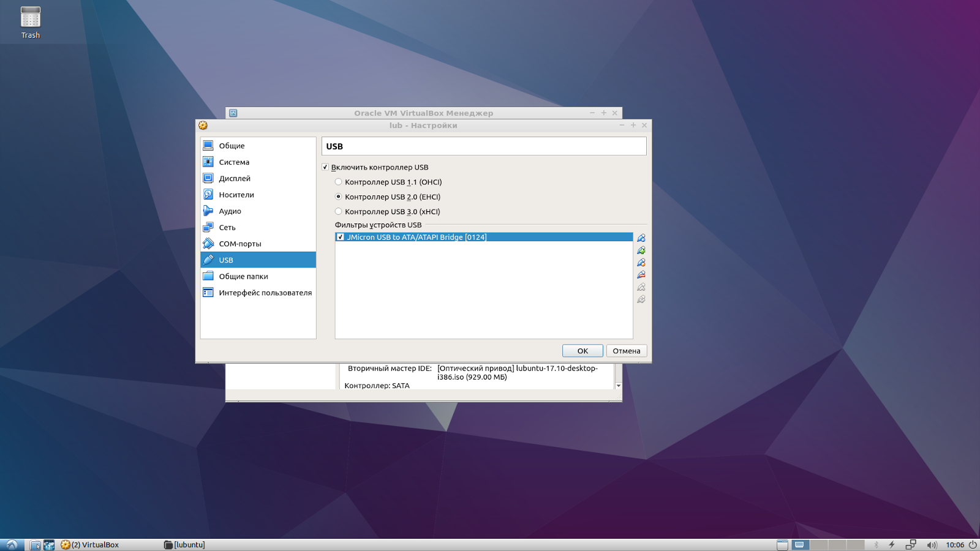Open Интерфейс пользователя settings category
The height and width of the screenshot is (551, 980).
pyautogui.click(x=258, y=293)
